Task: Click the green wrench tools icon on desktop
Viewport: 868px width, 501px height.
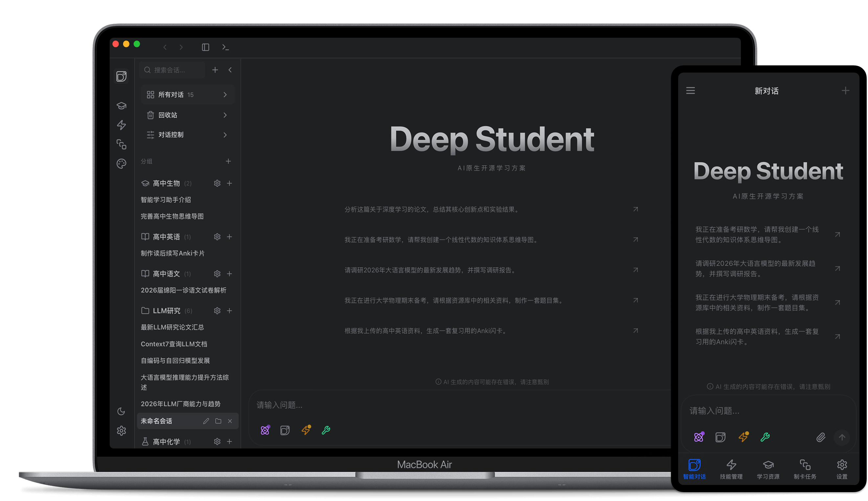Action: pyautogui.click(x=326, y=430)
